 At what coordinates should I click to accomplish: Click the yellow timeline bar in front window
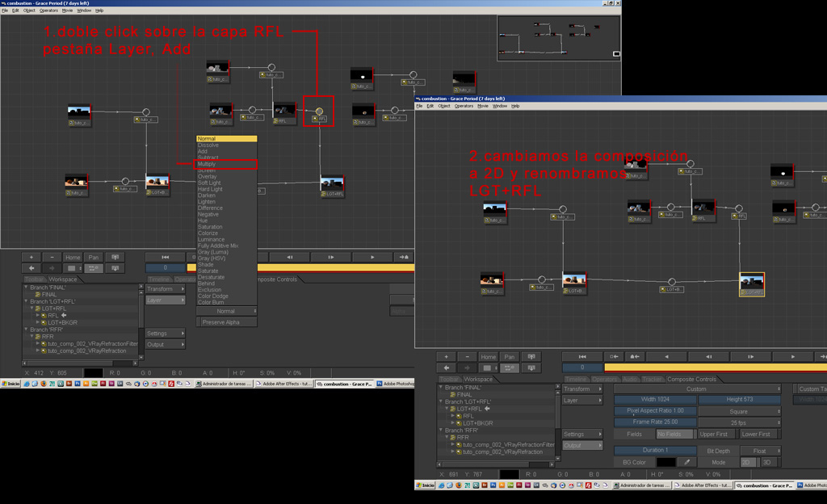pyautogui.click(x=716, y=367)
